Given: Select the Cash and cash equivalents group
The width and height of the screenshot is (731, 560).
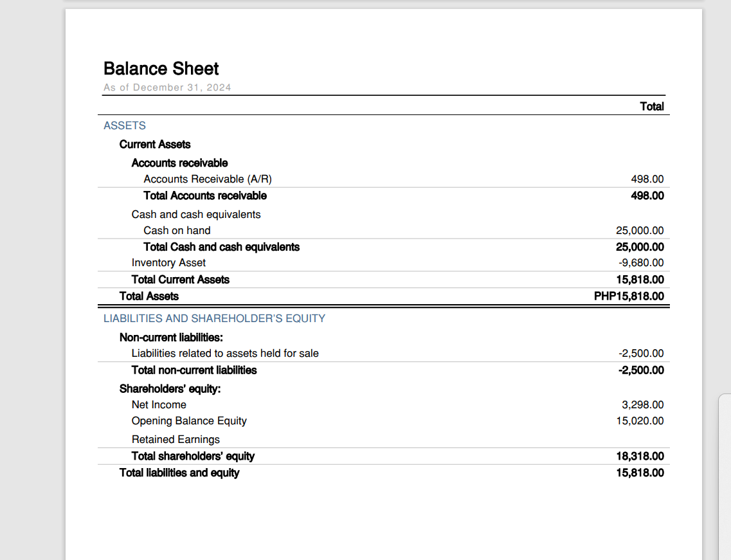Looking at the screenshot, I should point(196,215).
